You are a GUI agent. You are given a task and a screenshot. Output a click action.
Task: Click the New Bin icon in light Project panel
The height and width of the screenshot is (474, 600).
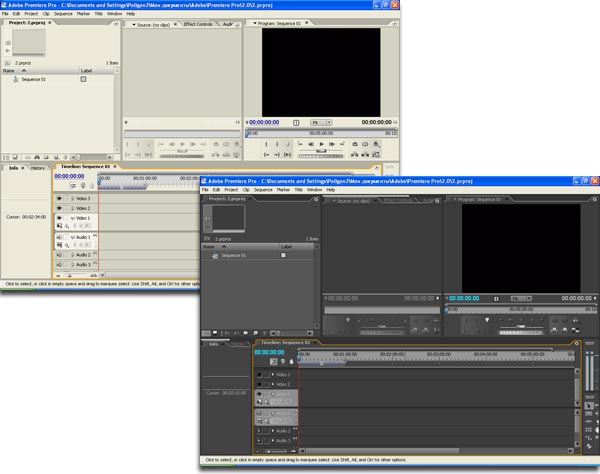pos(47,157)
